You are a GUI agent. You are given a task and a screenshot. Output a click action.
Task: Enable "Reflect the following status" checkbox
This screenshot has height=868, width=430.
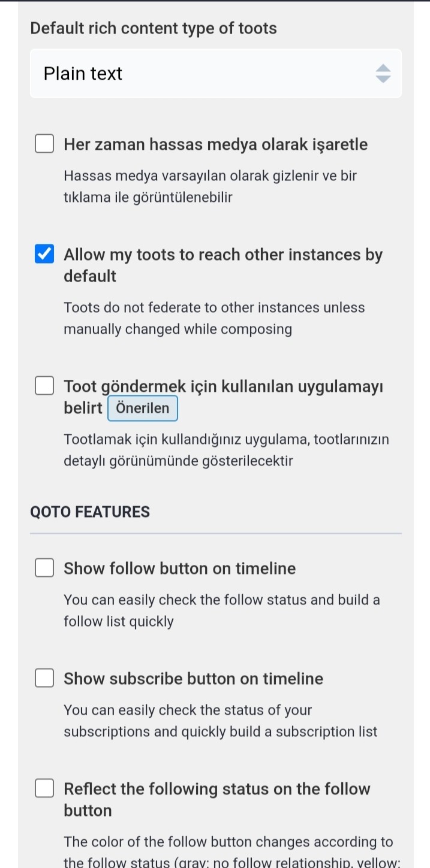tap(44, 789)
